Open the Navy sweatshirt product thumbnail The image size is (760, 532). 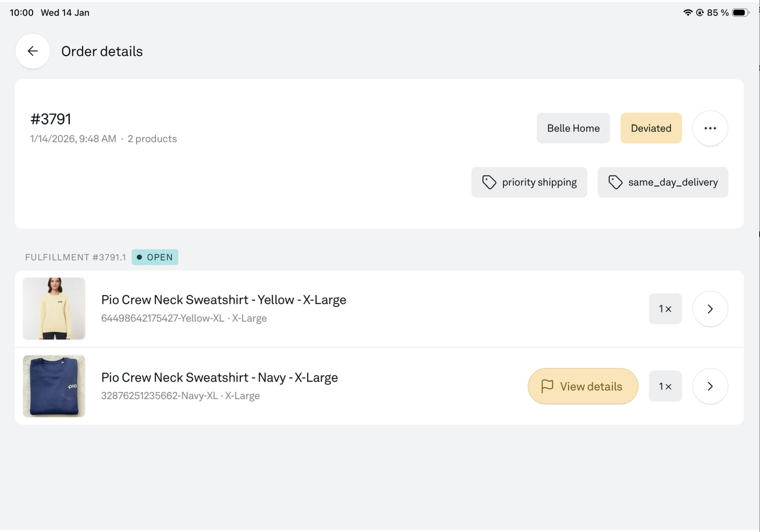[x=54, y=386]
